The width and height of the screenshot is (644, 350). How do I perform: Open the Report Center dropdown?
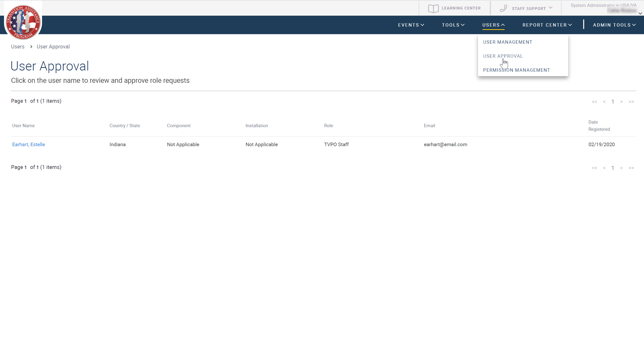pos(547,25)
